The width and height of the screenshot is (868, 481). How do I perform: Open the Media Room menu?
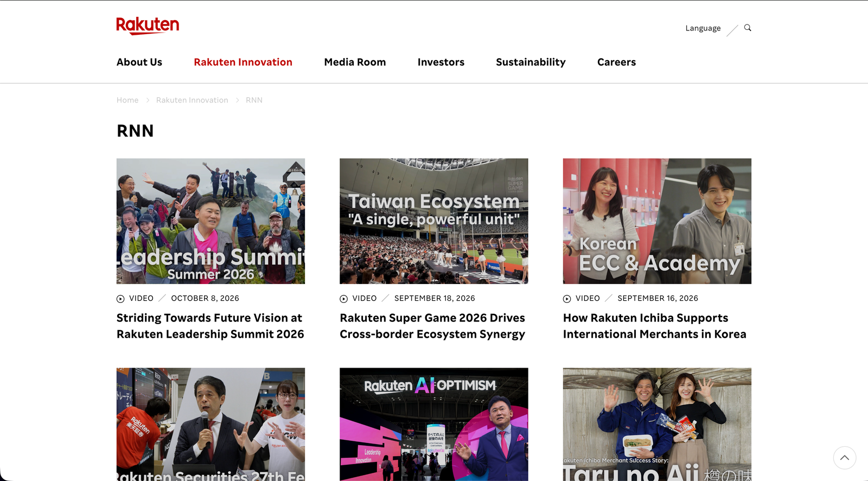click(355, 62)
